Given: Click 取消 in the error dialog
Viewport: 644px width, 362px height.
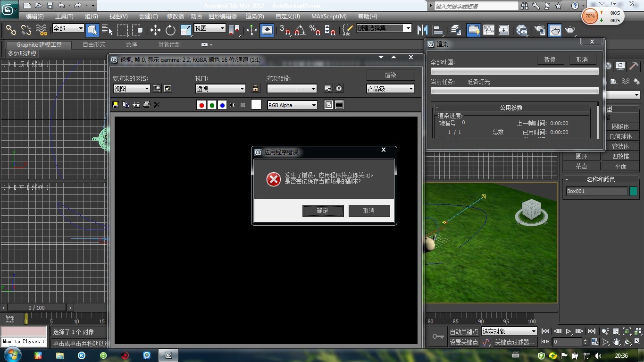Looking at the screenshot, I should point(369,211).
